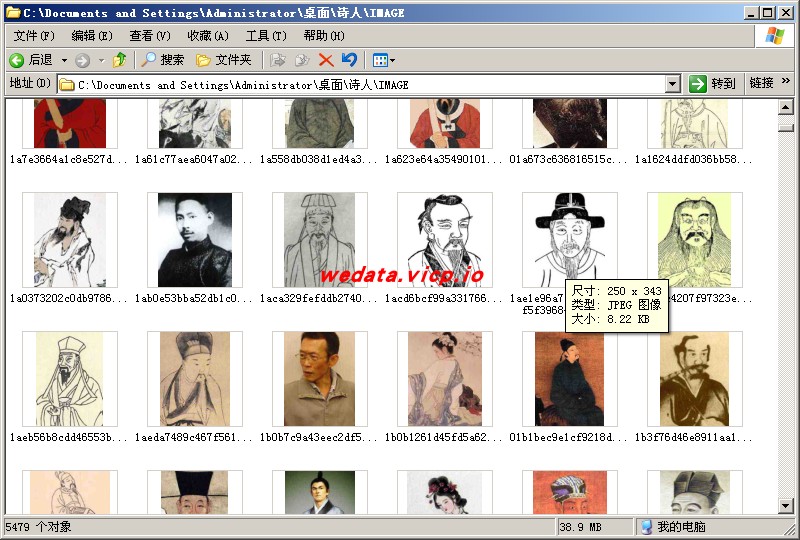
Task: Click My Computer icon in status bar
Action: coord(646,527)
